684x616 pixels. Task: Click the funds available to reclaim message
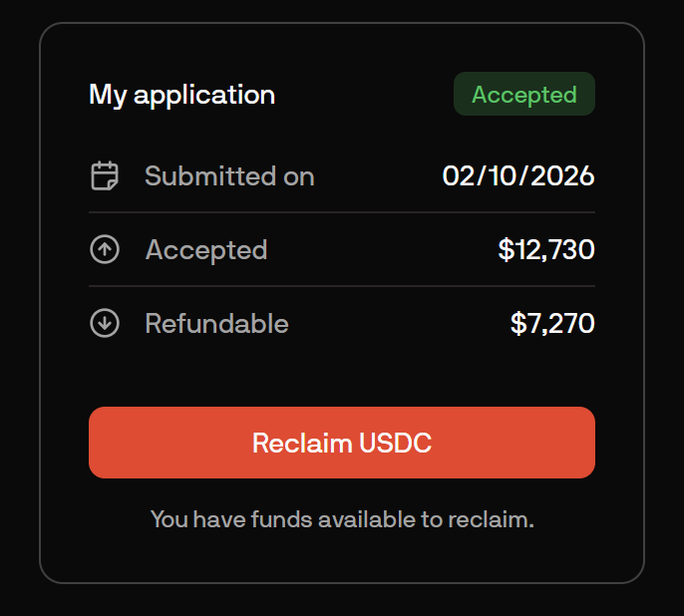(x=342, y=519)
